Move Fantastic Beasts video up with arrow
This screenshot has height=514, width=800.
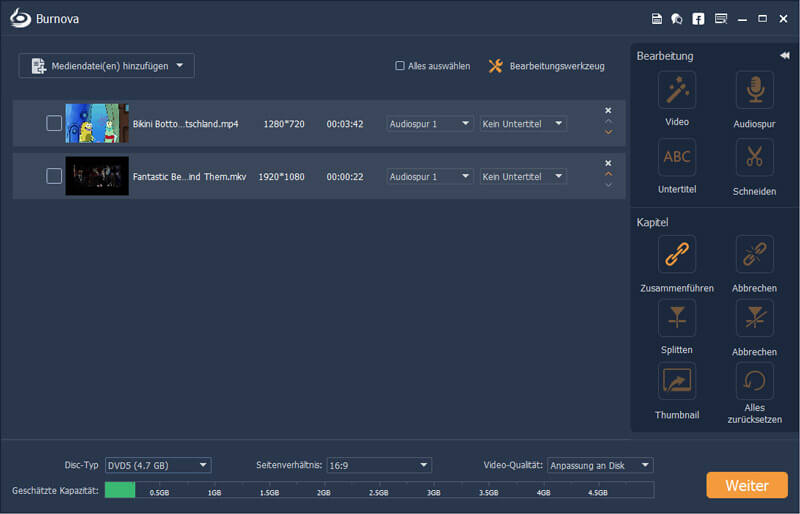click(608, 174)
